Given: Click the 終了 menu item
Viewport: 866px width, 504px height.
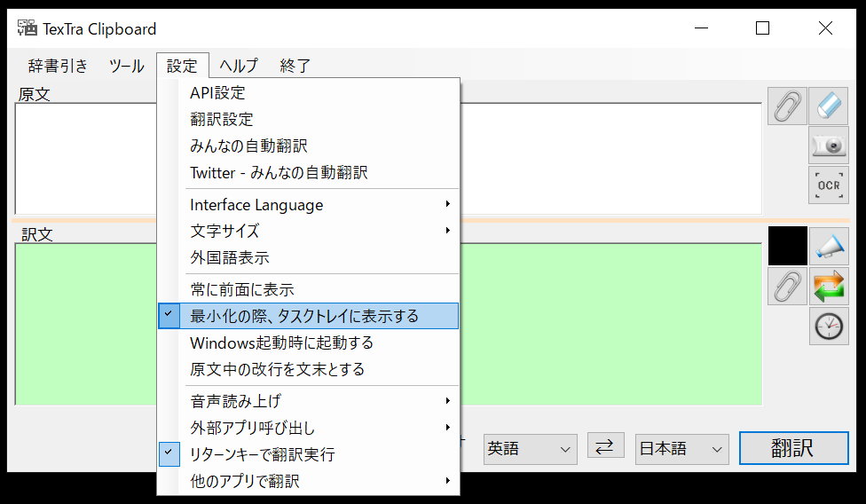Looking at the screenshot, I should pos(295,66).
